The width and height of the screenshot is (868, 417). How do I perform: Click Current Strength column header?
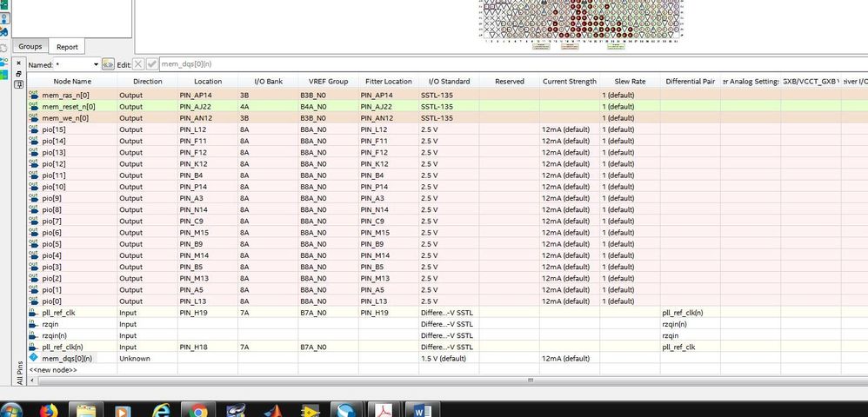pos(570,82)
